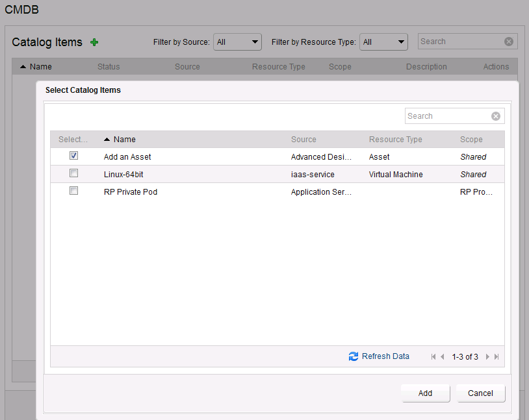The image size is (529, 420).
Task: Go to previous page of results
Action: pos(443,356)
